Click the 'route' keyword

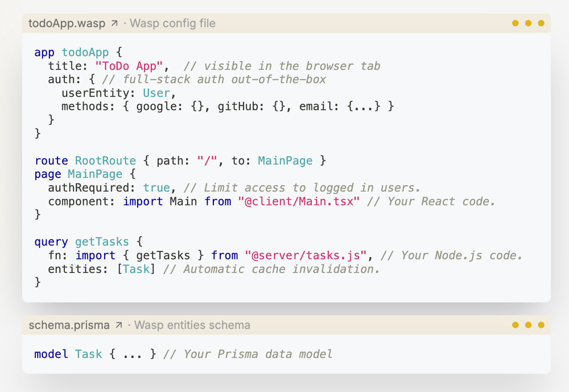51,161
